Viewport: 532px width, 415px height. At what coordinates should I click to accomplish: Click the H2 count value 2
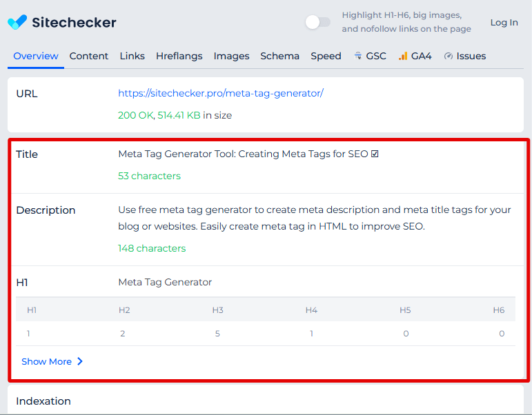pos(123,334)
